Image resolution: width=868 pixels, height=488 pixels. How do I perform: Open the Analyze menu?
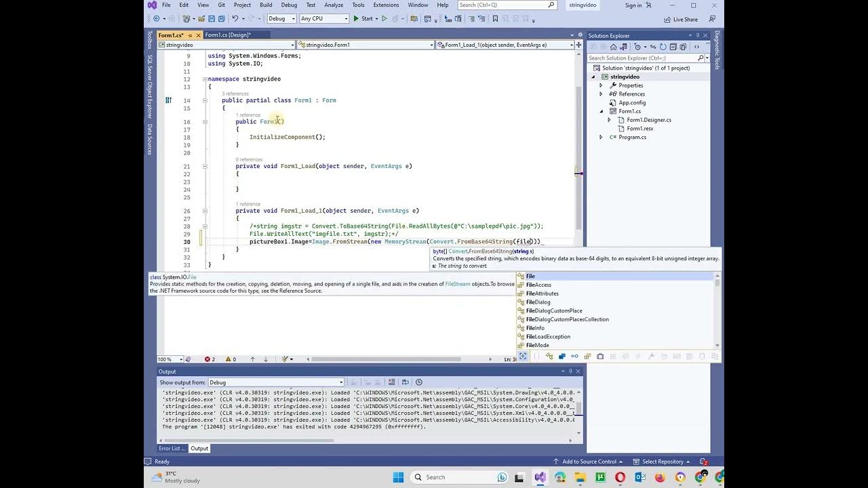334,5
